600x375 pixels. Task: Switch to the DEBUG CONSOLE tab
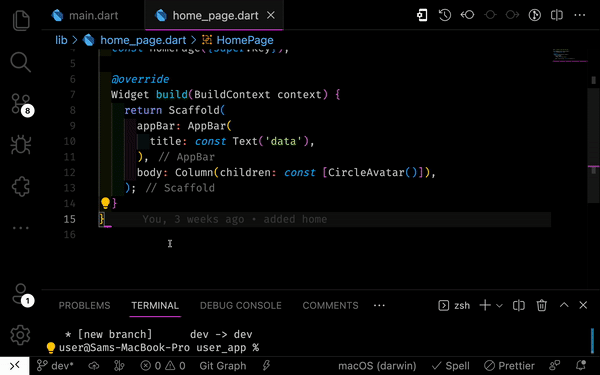[241, 305]
